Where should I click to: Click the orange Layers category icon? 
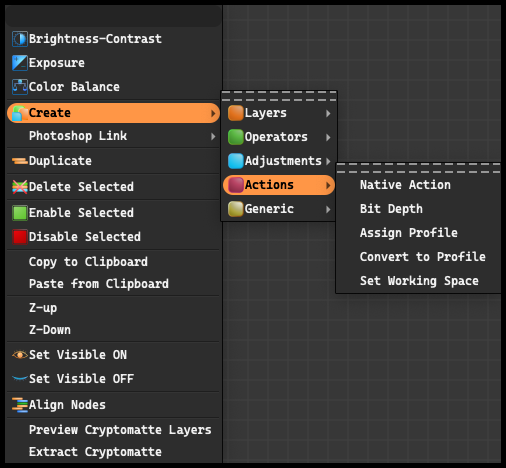(236, 113)
